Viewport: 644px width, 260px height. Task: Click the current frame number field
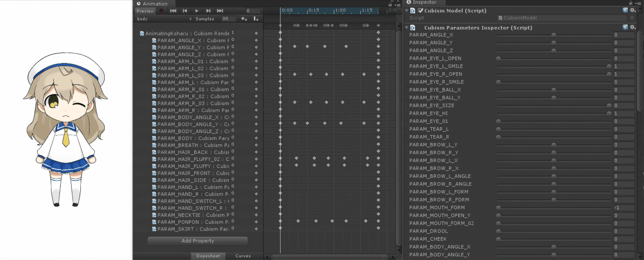coord(253,11)
